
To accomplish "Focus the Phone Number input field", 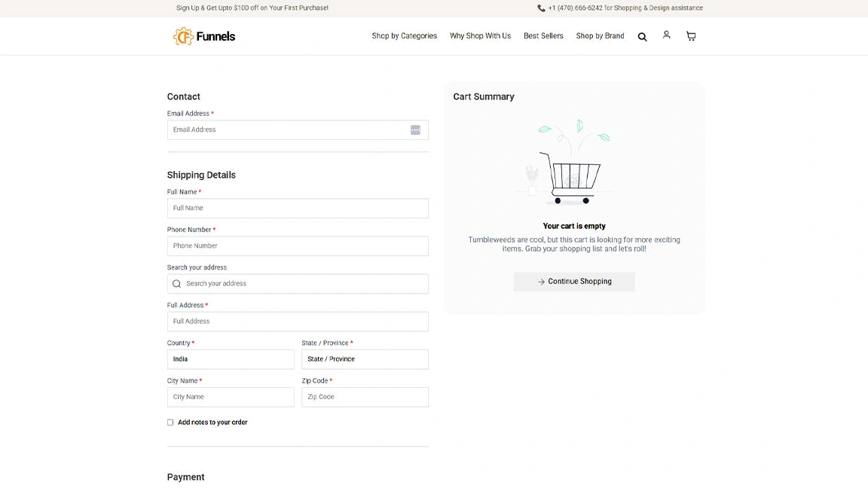I will click(x=298, y=246).
